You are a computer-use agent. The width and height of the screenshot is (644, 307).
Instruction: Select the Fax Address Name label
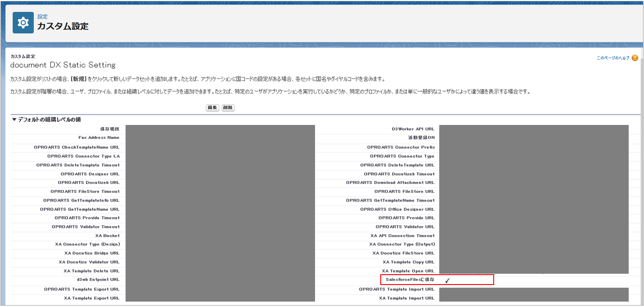point(99,138)
